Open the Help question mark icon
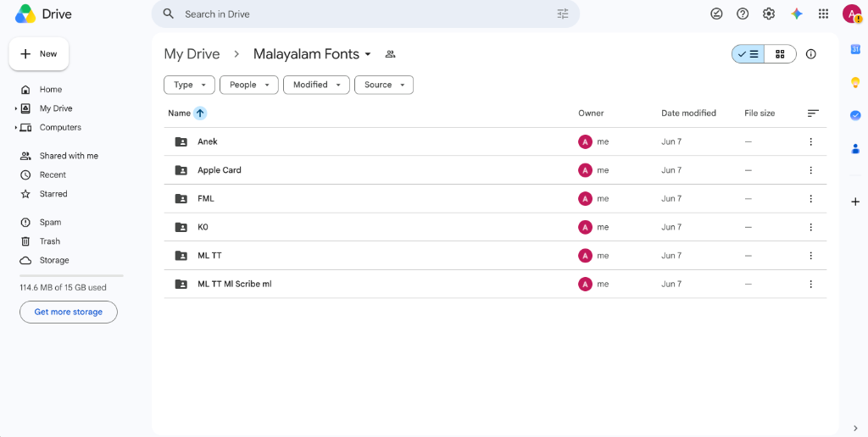868x437 pixels. point(743,14)
